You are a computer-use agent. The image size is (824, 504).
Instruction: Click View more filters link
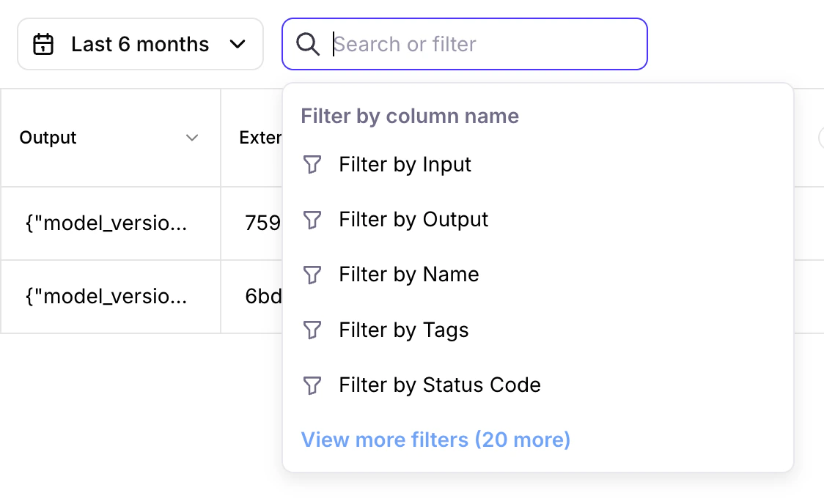[x=435, y=440]
